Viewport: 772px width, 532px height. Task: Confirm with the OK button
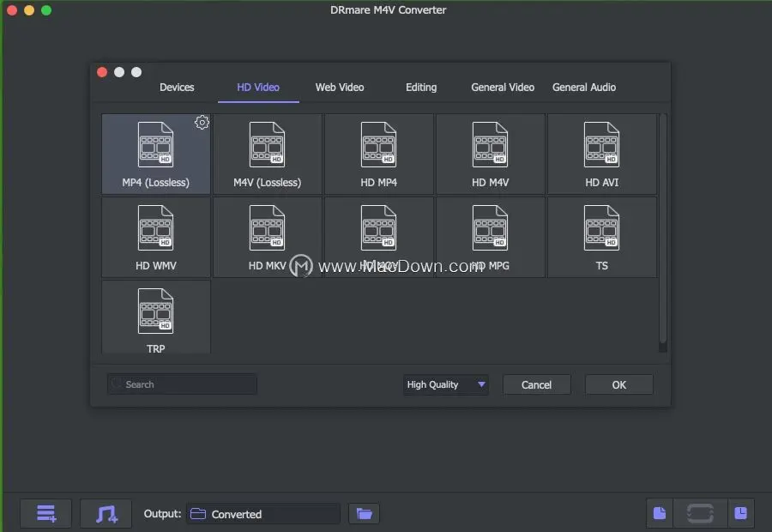click(x=618, y=384)
